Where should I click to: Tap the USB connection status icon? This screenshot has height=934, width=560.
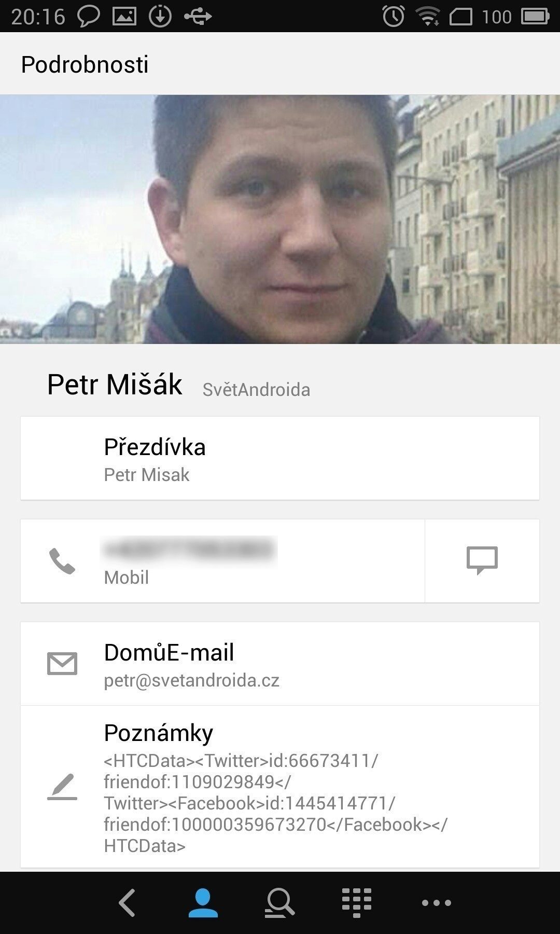[198, 17]
